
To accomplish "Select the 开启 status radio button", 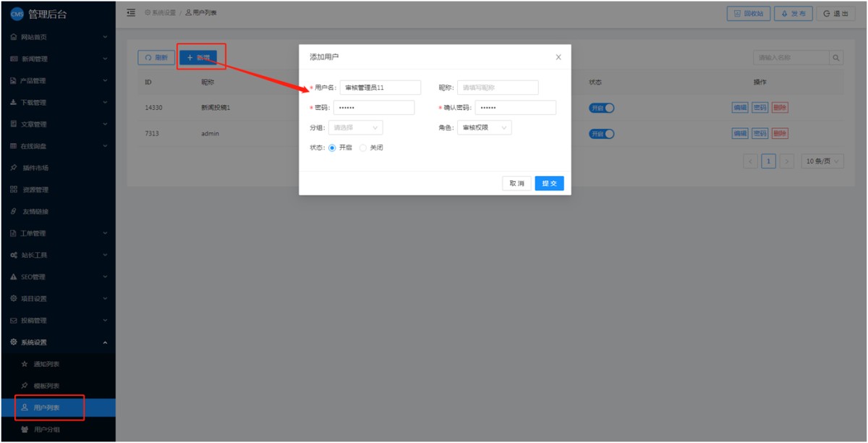I will [x=332, y=148].
